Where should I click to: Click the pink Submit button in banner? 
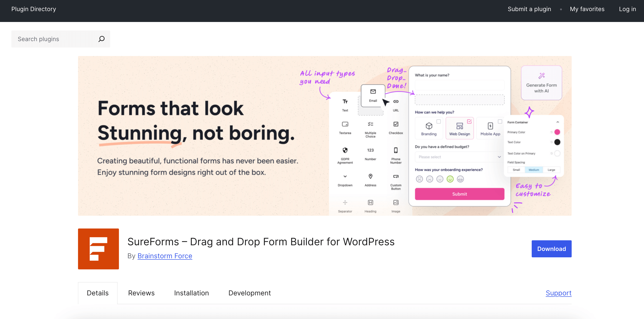coord(460,194)
